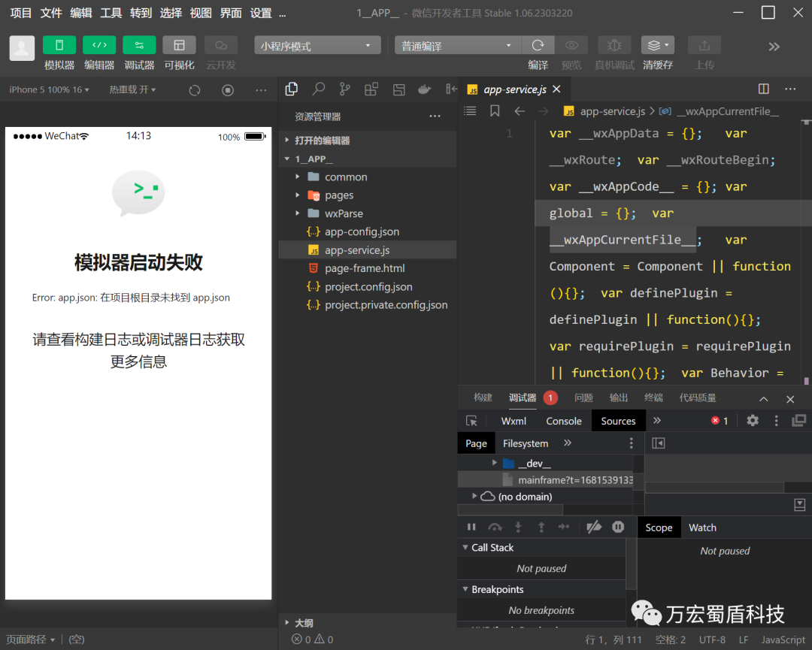Navigate back with left arrow icon
This screenshot has height=650, width=812.
click(520, 110)
